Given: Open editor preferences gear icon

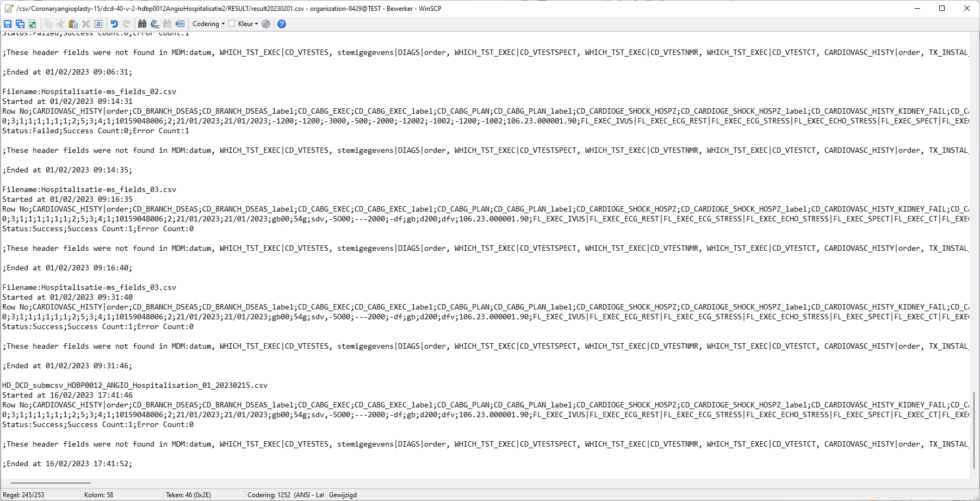Looking at the screenshot, I should pyautogui.click(x=266, y=24).
